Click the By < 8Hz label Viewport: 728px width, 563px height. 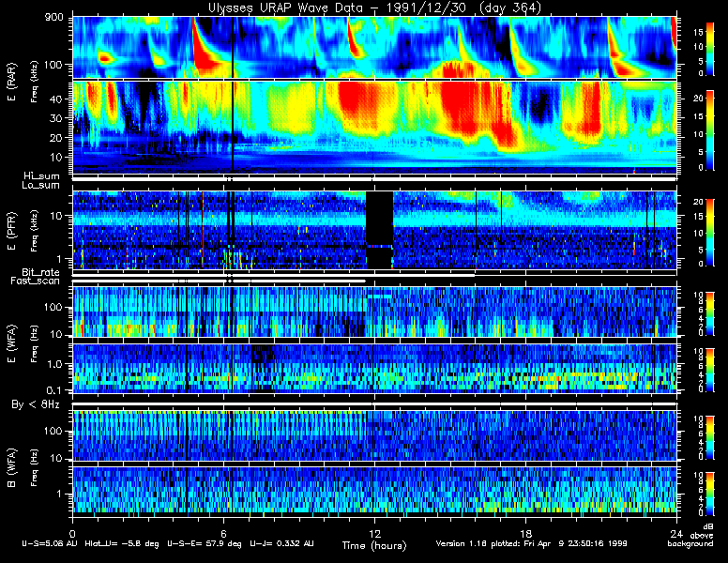point(40,404)
